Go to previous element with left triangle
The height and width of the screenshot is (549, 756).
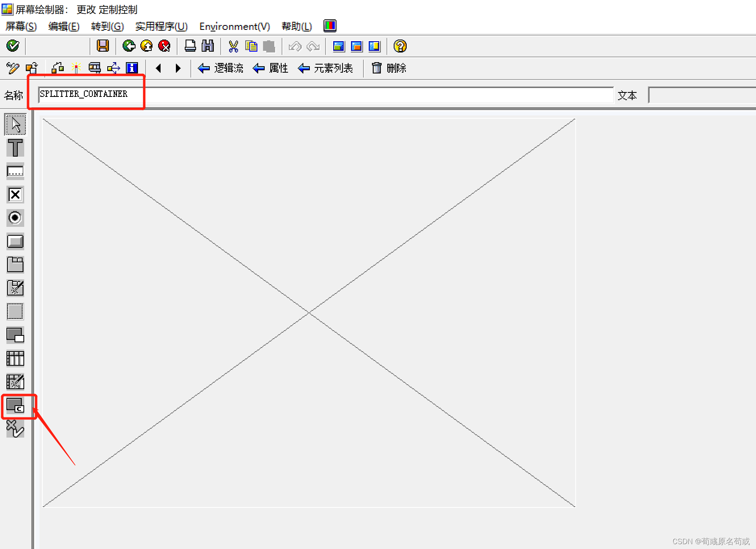[x=159, y=68]
